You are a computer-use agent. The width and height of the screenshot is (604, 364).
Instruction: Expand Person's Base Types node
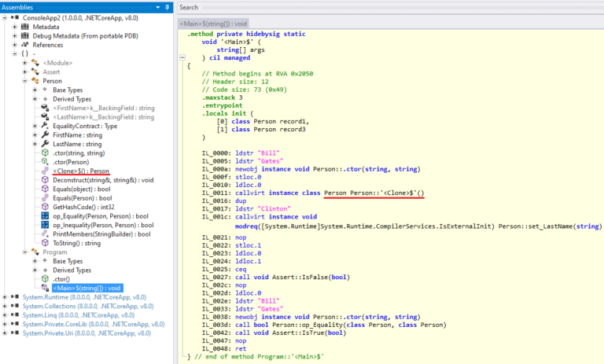[x=35, y=90]
